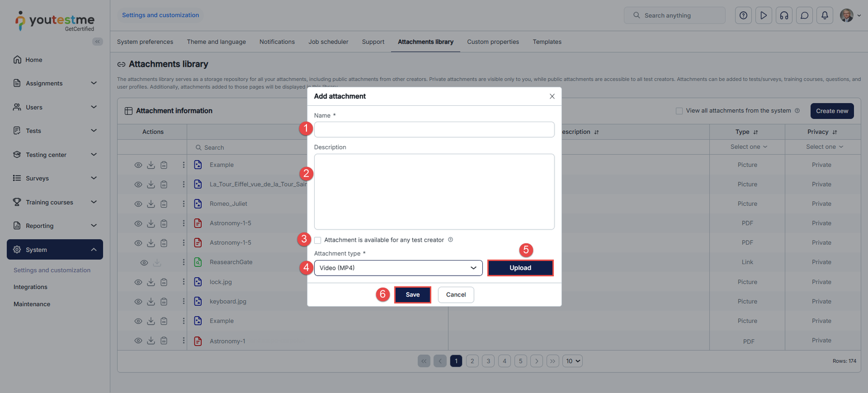
Task: Open the headset support icon
Action: (784, 15)
